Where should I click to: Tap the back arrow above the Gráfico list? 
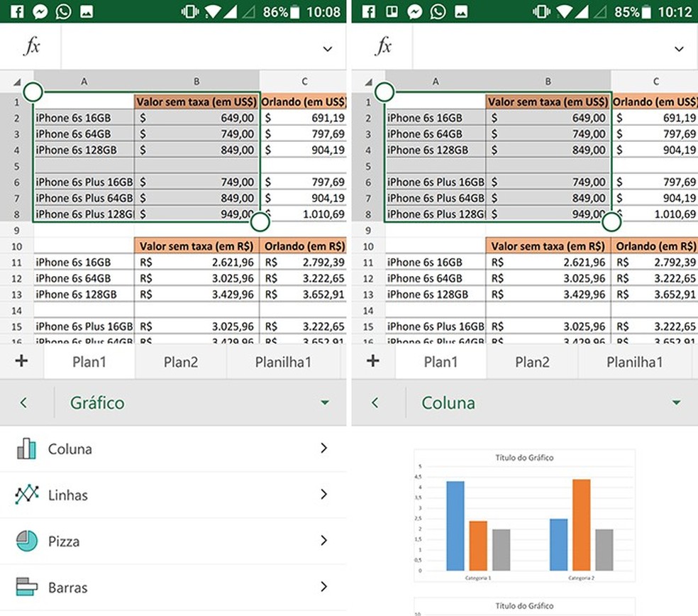[25, 402]
